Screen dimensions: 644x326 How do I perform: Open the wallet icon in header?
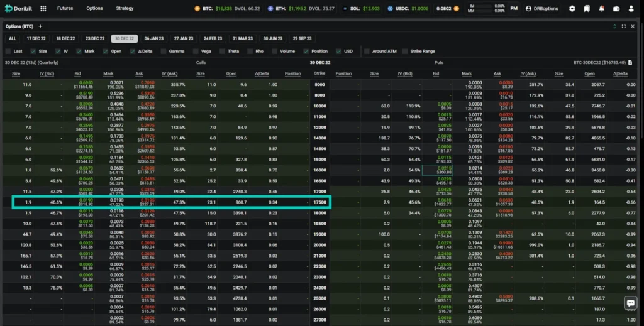point(616,9)
